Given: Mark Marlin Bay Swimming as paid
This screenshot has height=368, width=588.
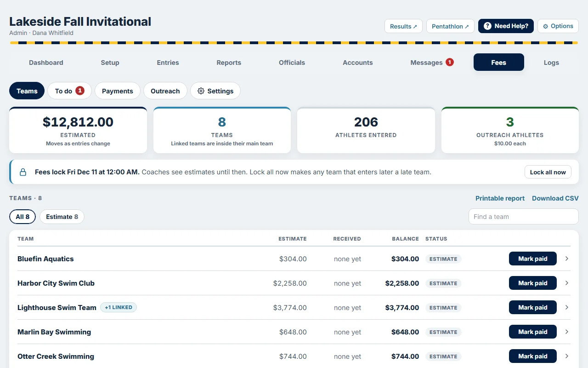Looking at the screenshot, I should 533,332.
